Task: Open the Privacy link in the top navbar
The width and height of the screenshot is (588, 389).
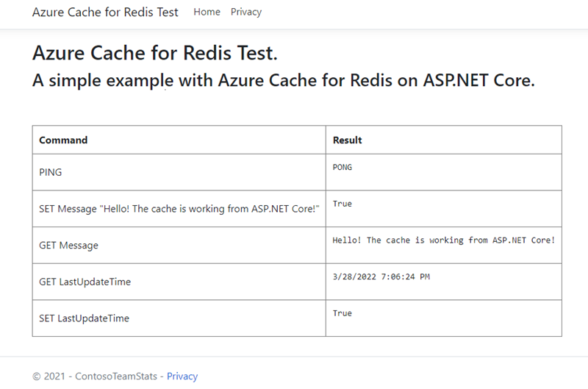Action: coord(246,12)
